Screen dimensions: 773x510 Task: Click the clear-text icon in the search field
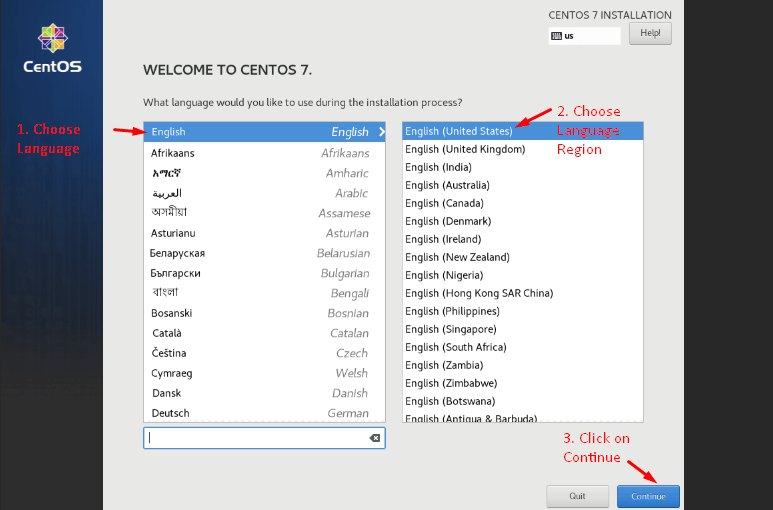(x=375, y=438)
